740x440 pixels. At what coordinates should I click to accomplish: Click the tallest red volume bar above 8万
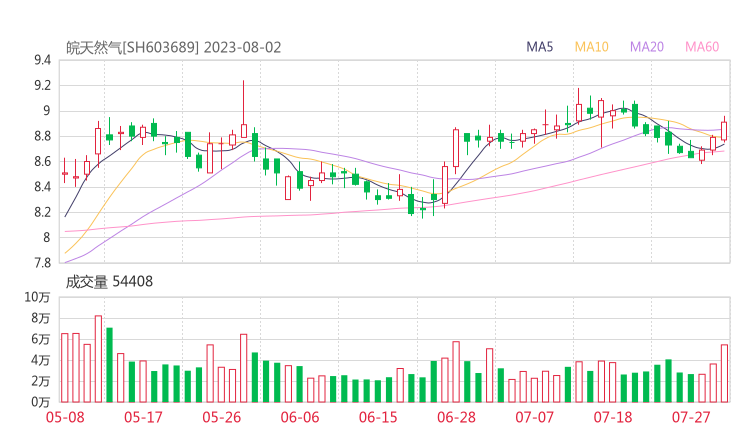(98, 359)
